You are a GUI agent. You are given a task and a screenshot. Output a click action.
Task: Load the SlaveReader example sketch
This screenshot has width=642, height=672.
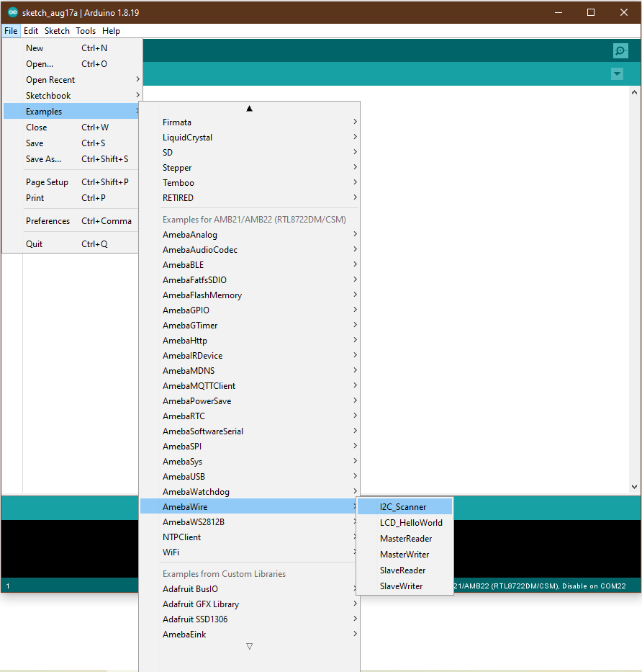[x=404, y=570]
